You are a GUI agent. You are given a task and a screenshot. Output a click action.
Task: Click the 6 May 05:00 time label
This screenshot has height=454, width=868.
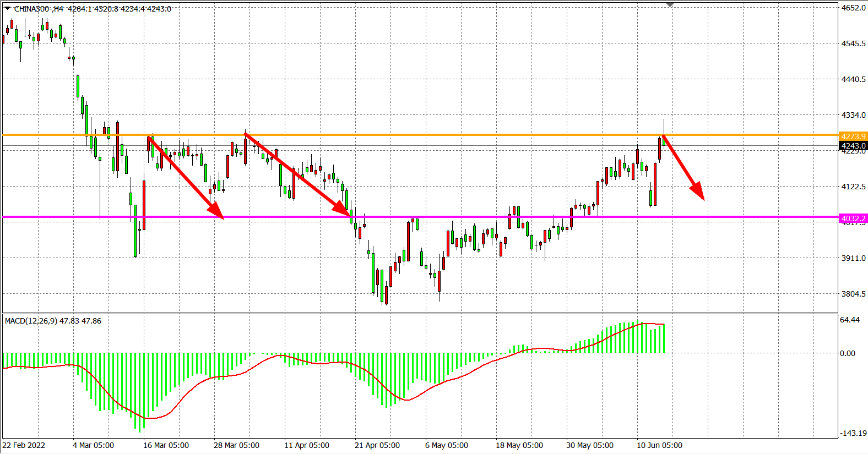tap(447, 445)
